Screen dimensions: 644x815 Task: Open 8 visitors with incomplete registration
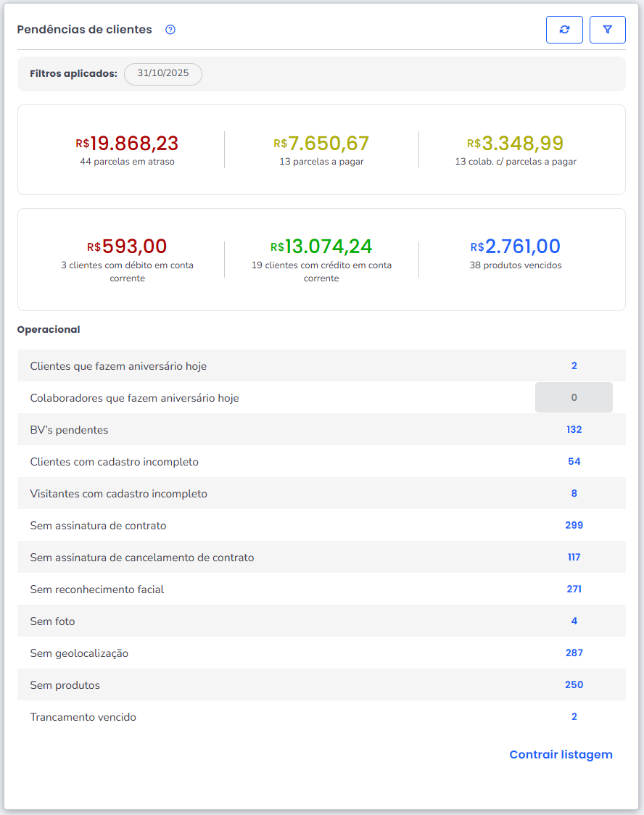coord(574,494)
